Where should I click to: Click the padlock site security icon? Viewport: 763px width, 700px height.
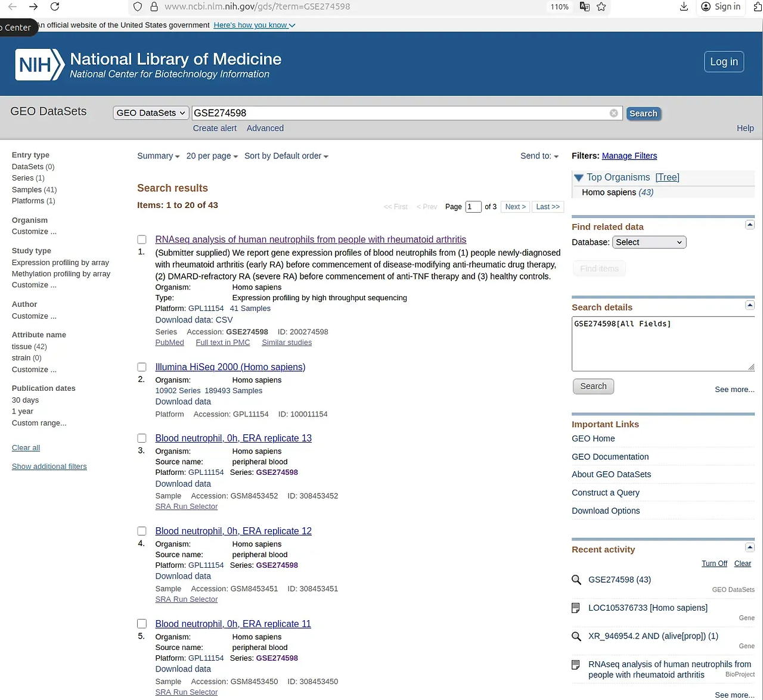[154, 7]
